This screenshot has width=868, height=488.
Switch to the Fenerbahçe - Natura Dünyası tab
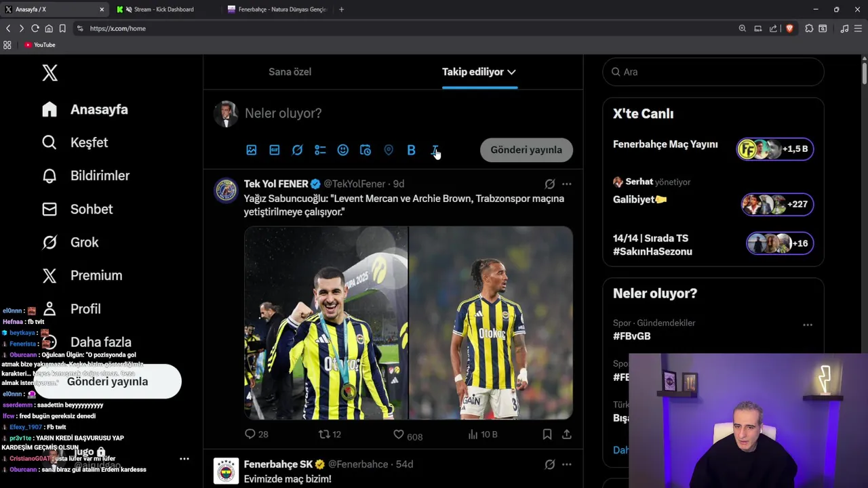pos(278,9)
